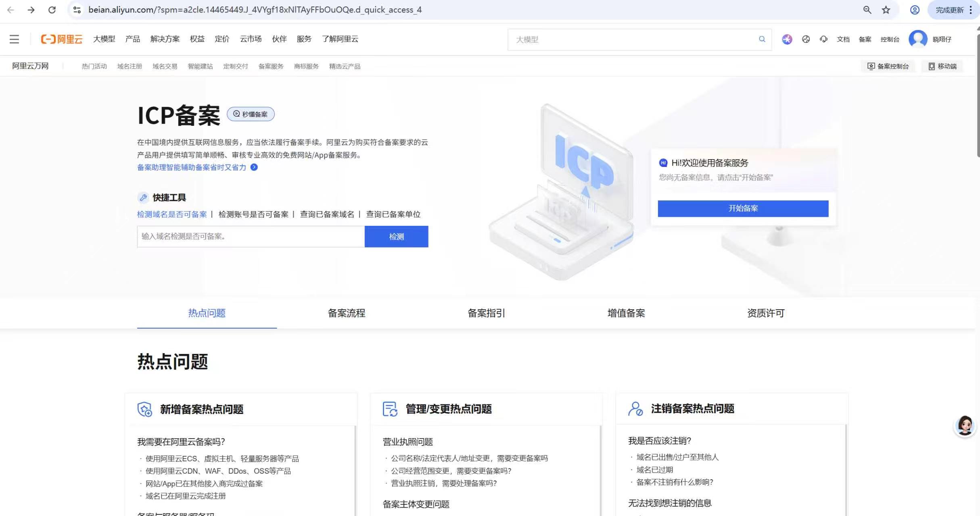Open the 云市场 navigation menu
Viewport: 980px width, 516px height.
click(x=251, y=39)
